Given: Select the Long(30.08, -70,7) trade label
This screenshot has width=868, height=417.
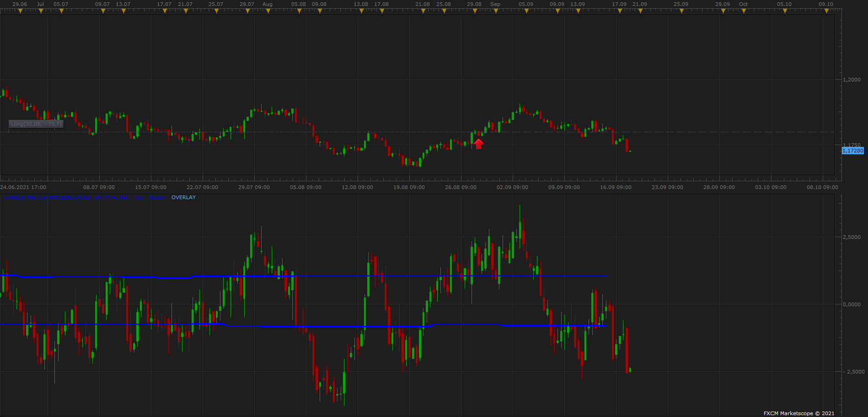Looking at the screenshot, I should [36, 124].
